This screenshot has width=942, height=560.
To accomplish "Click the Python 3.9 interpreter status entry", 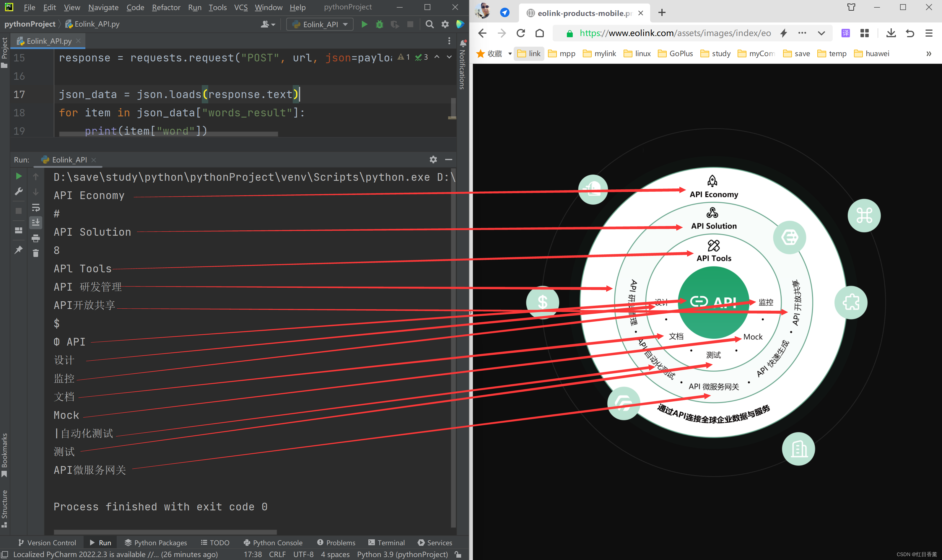I will click(402, 554).
